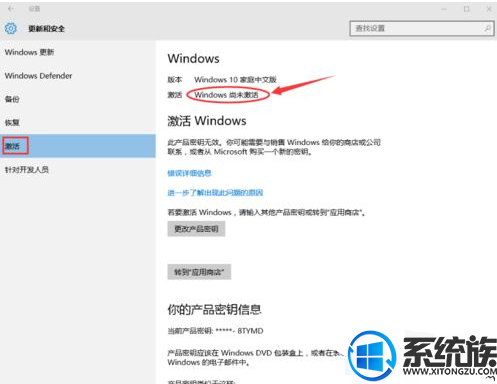Screen dimensions: 497x384
Task: Close the settings window
Action: pyautogui.click(x=489, y=9)
